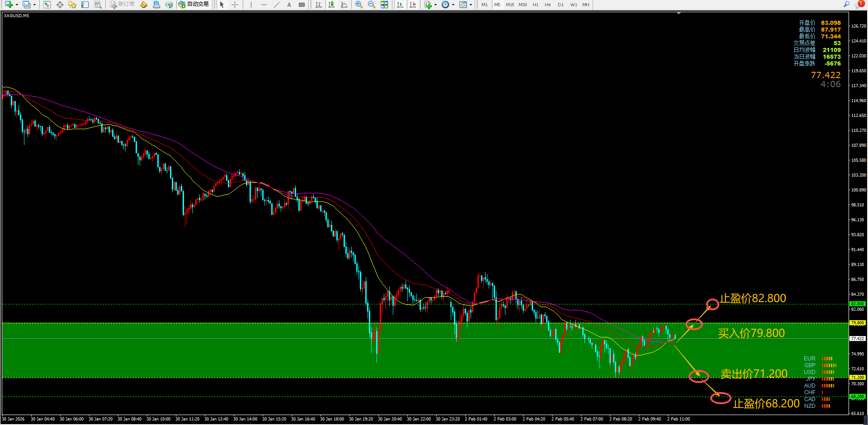Click the zoom in magnifier icon
Image resolution: width=868 pixels, height=425 pixels.
(359, 5)
